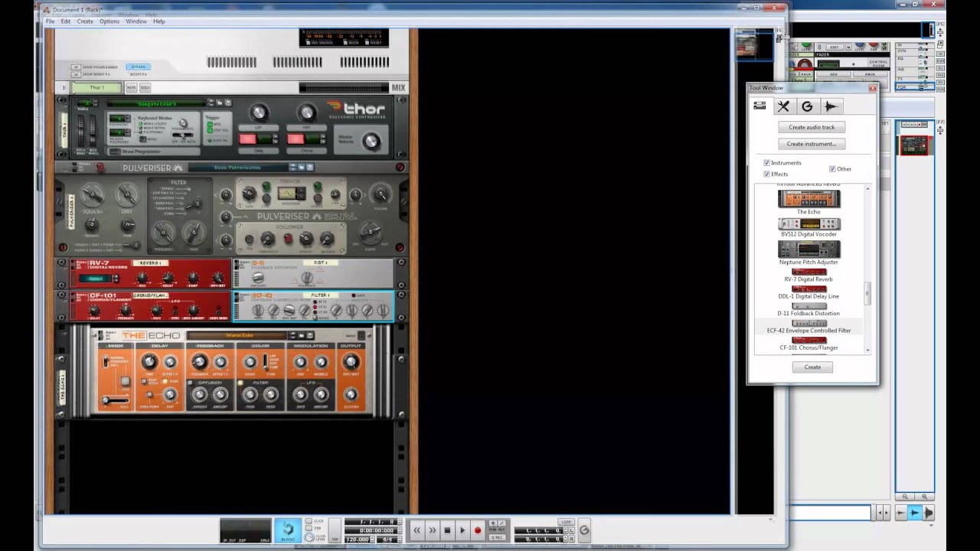The height and width of the screenshot is (551, 980).
Task: Solo the Thor 1 mix channel
Action: [145, 88]
